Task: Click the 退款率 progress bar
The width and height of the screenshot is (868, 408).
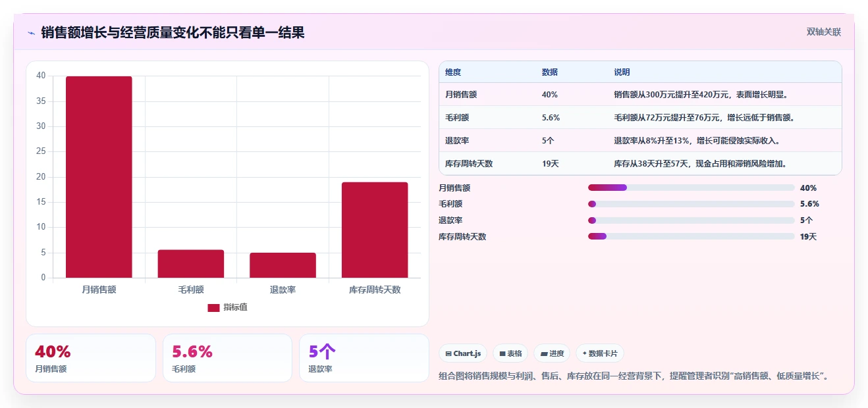Action: click(x=691, y=220)
